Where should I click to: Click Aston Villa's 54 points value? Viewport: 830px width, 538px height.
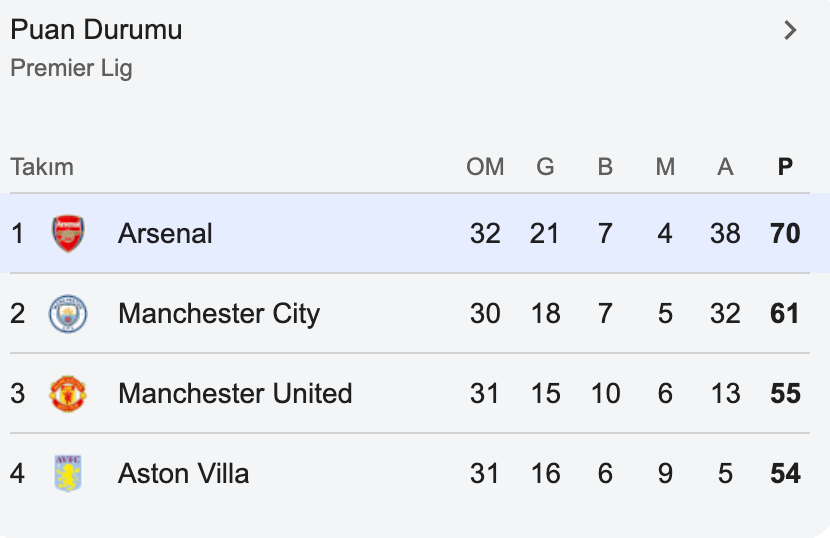click(x=785, y=473)
